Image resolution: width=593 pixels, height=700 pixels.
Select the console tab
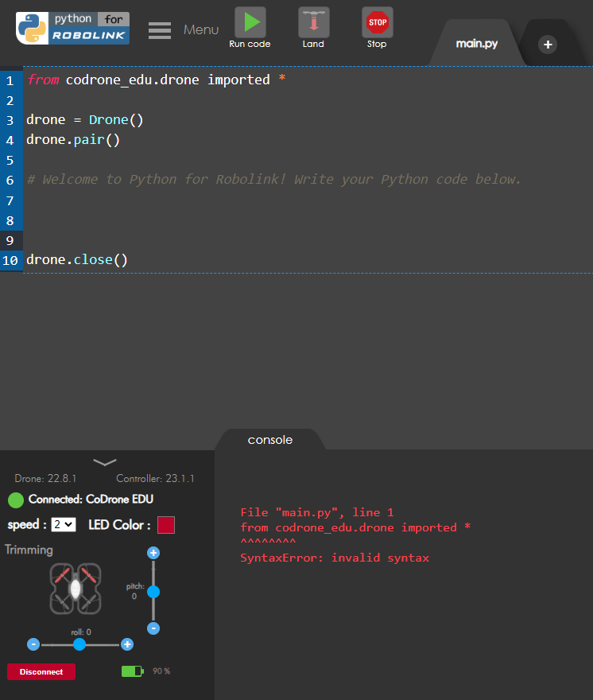tap(270, 440)
